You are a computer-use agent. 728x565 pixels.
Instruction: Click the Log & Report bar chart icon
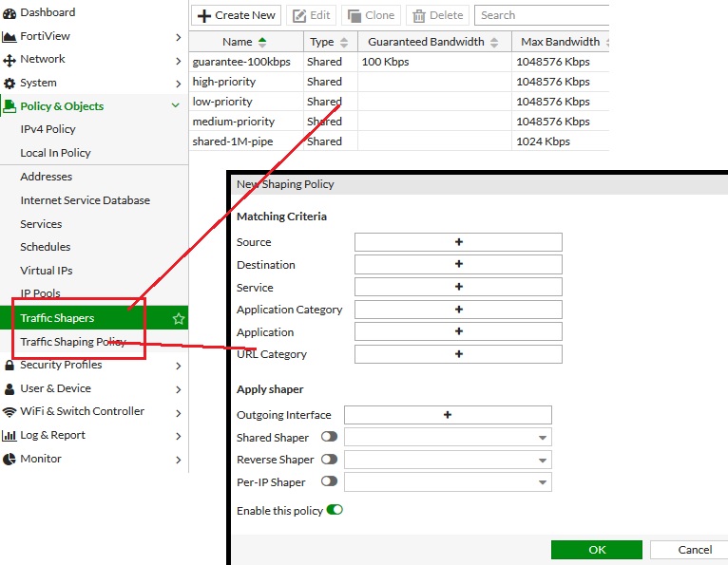(10, 436)
